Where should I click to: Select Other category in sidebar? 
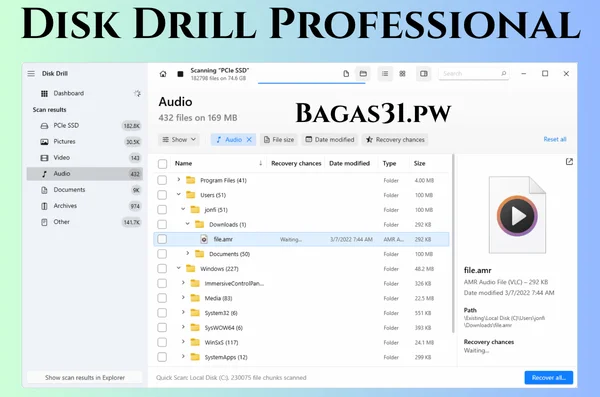click(85, 222)
